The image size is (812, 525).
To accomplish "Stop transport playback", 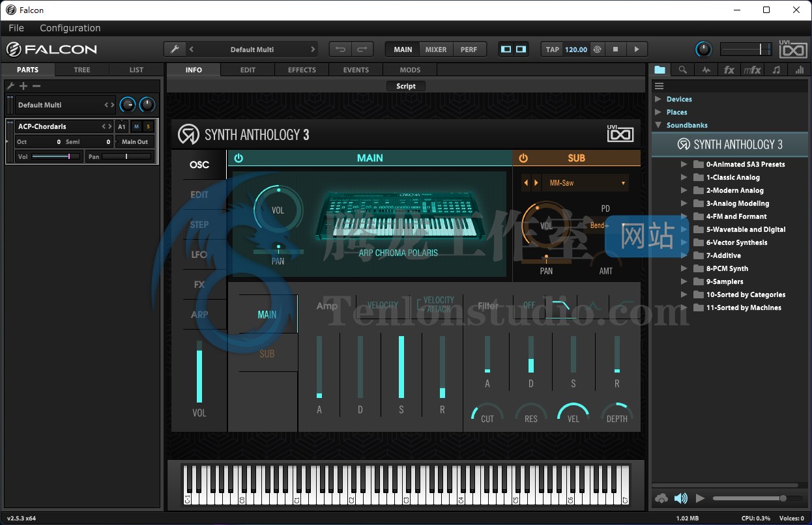I will pyautogui.click(x=615, y=50).
